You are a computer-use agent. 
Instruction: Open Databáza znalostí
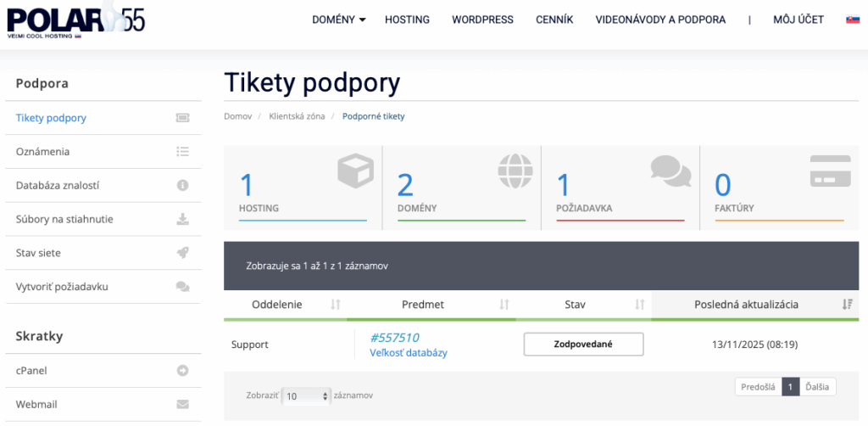coord(103,186)
